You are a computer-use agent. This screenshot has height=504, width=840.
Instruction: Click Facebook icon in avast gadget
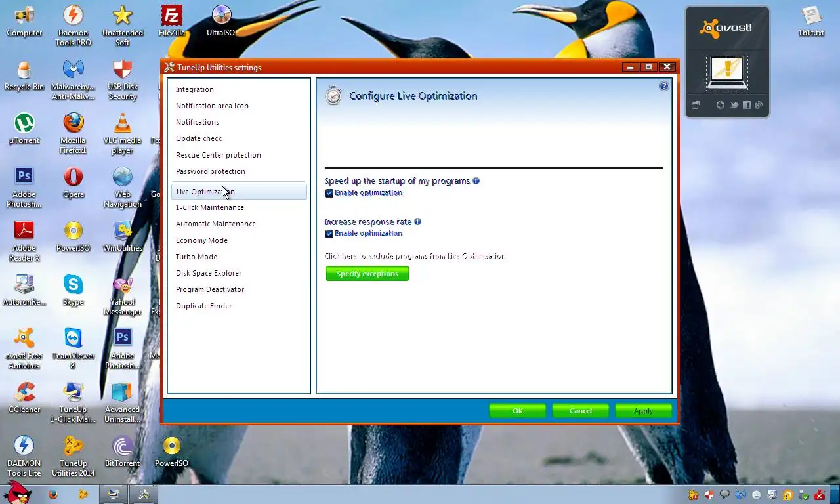[x=747, y=105]
